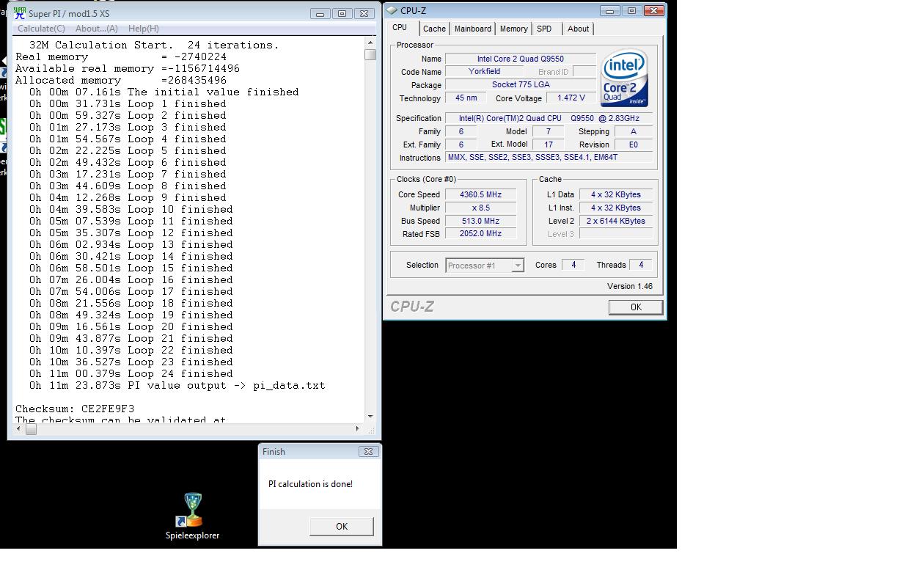Click the Specification field text
Image resolution: width=924 pixels, height=578 pixels.
tap(549, 118)
